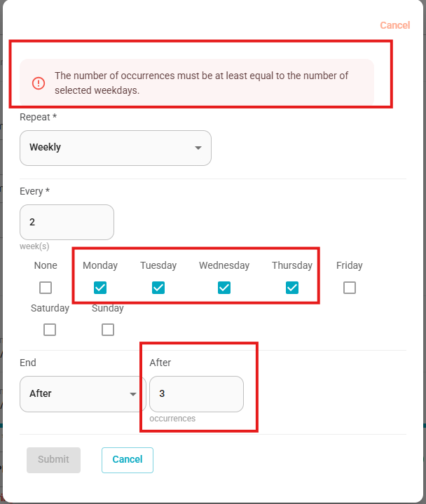Click the occurrences error message text
This screenshot has width=426, height=504.
201,83
